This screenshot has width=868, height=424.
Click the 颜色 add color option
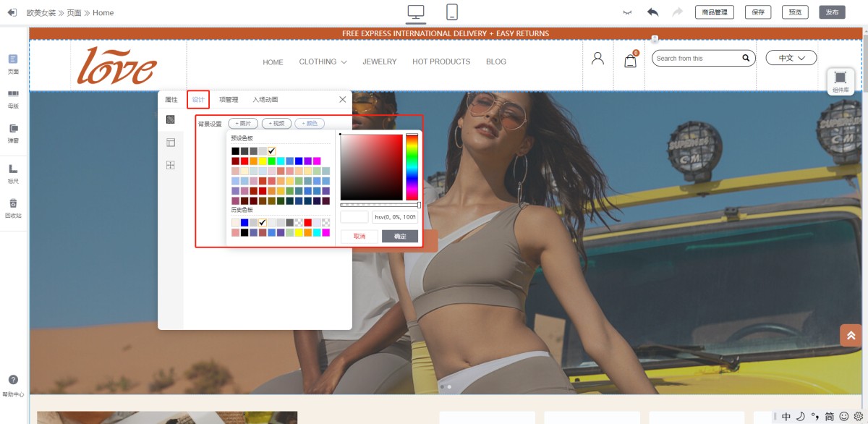(x=310, y=124)
